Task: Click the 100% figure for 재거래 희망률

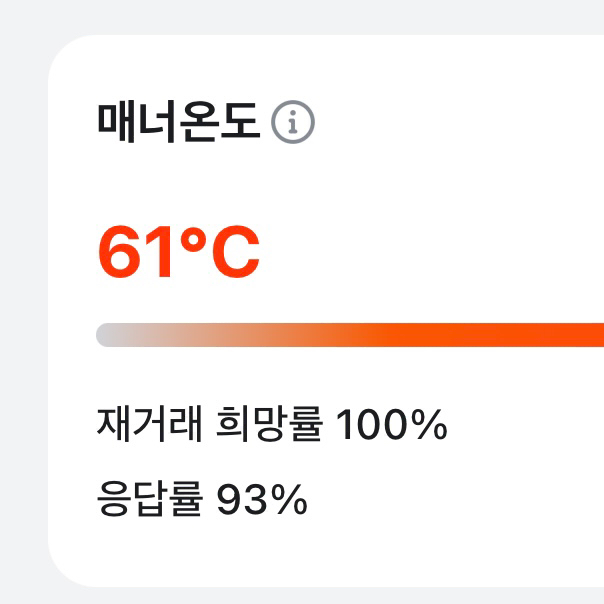Action: tap(390, 427)
